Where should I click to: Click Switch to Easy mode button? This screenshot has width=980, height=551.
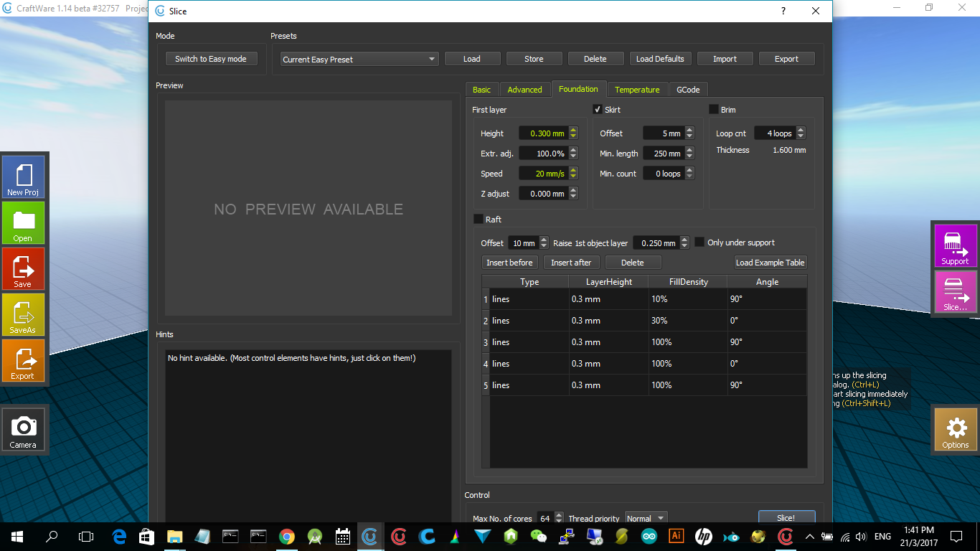click(211, 59)
